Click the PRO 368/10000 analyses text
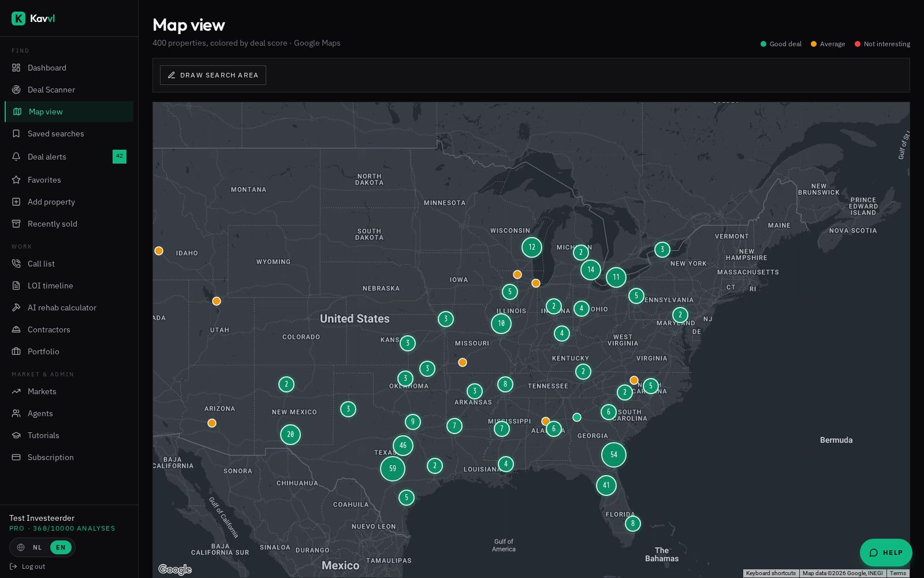This screenshot has height=578, width=924. (x=62, y=528)
